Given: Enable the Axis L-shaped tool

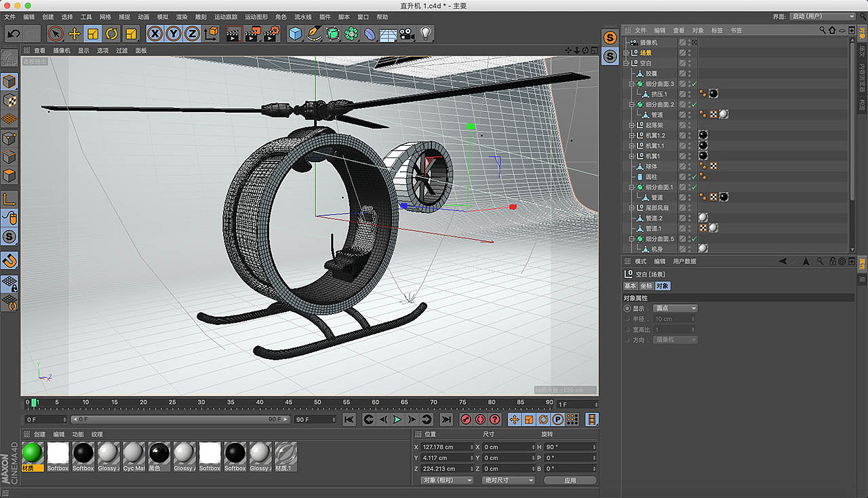Looking at the screenshot, I should coord(9,199).
